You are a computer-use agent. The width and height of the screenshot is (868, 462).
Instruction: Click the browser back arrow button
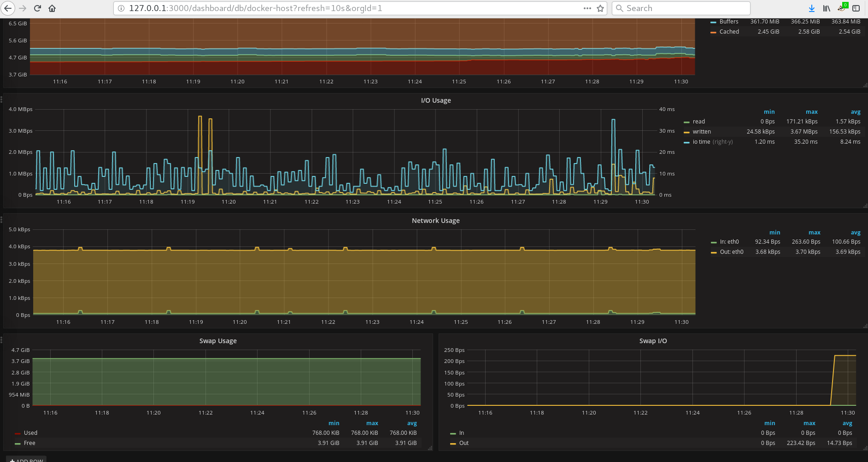click(x=8, y=8)
